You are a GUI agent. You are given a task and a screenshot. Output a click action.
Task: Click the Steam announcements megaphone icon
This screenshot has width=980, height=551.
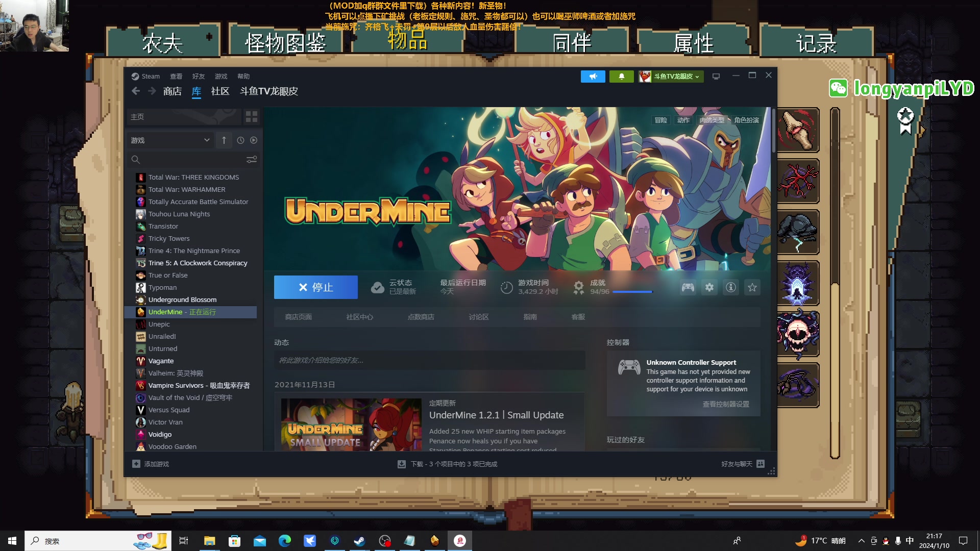coord(593,77)
